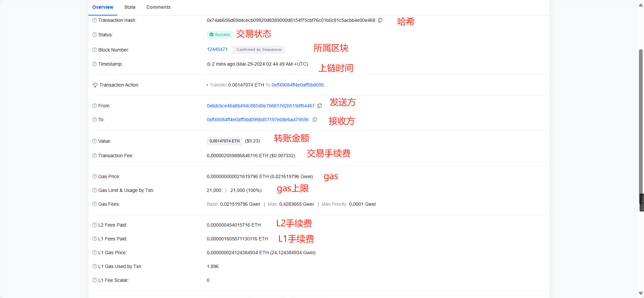Click help icon beside L1 Gas Used by Txn

coord(94,266)
